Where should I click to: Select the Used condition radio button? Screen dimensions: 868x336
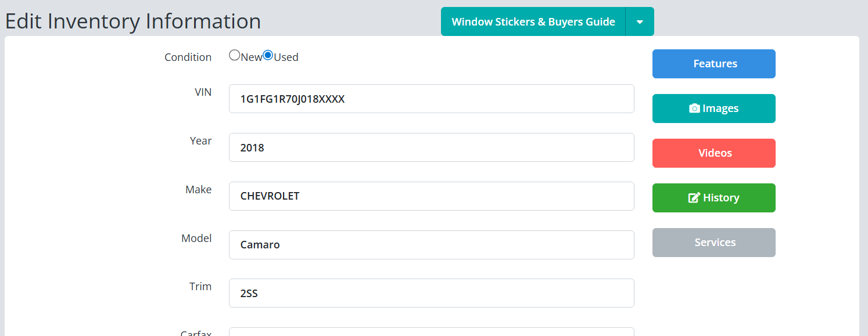coord(268,55)
